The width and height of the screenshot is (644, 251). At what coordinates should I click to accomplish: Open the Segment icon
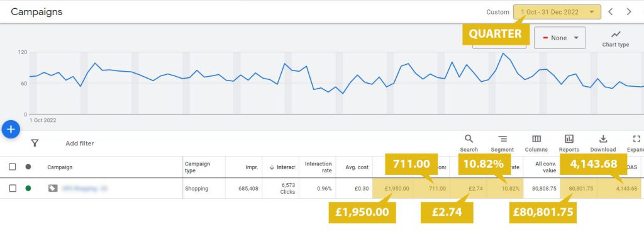502,139
